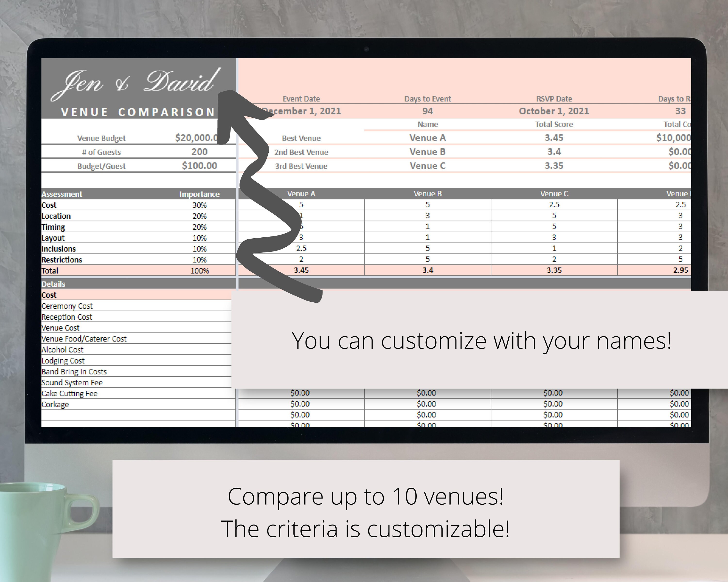The image size is (728, 582).
Task: Select the 20% importance for Location
Action: [x=199, y=216]
